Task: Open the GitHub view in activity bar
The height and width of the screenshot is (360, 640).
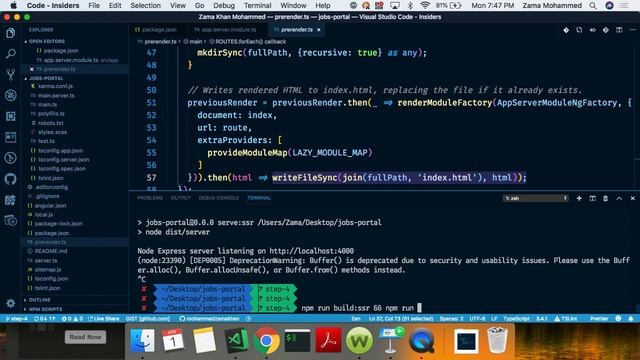Action: (11, 179)
